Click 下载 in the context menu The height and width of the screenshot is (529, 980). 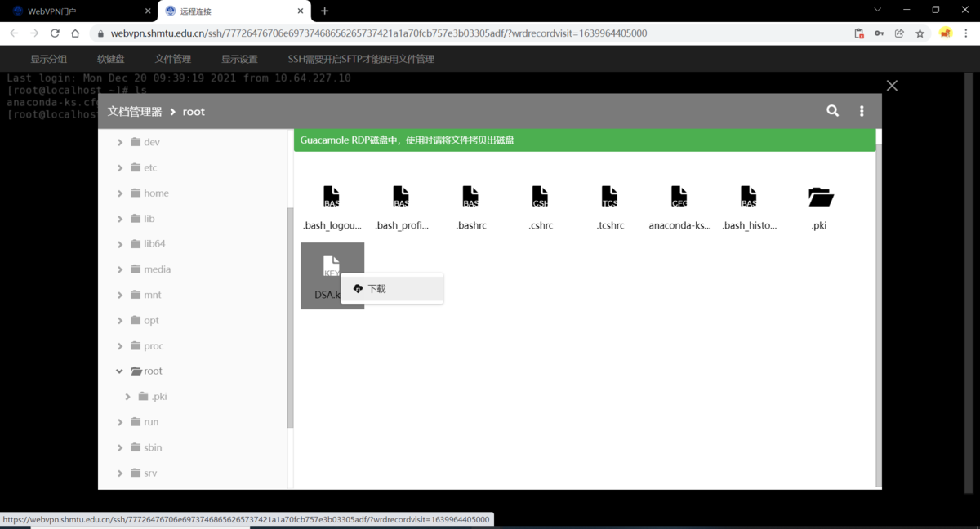[376, 289]
